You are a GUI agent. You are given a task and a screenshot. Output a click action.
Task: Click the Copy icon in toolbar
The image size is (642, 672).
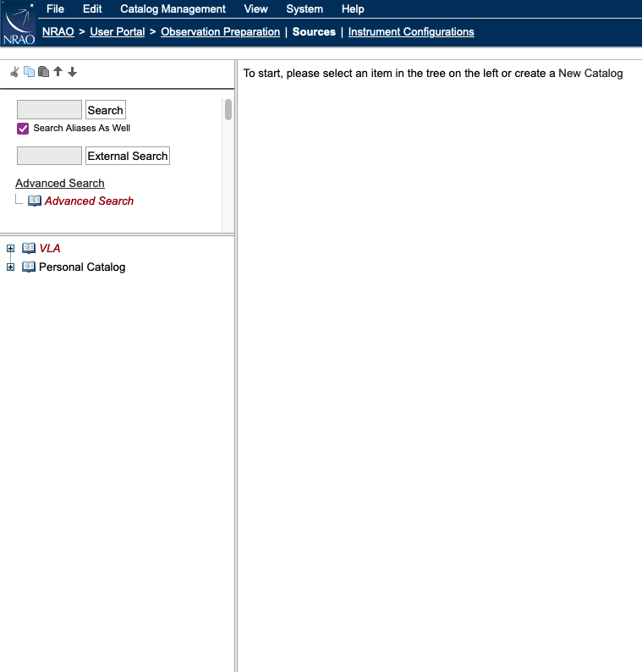click(29, 72)
